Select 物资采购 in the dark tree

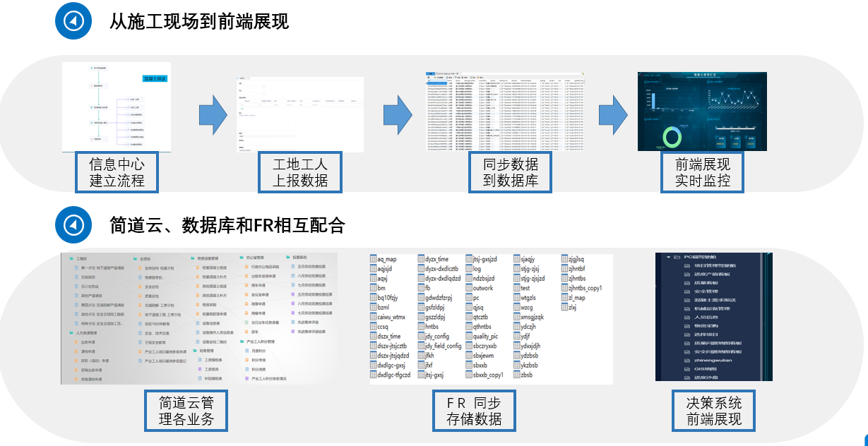[707, 325]
